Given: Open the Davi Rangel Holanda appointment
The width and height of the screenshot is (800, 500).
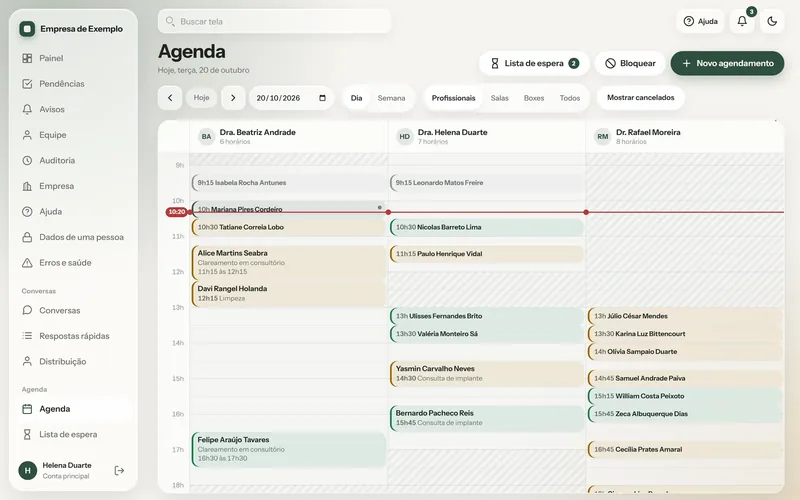Looking at the screenshot, I should 289,293.
